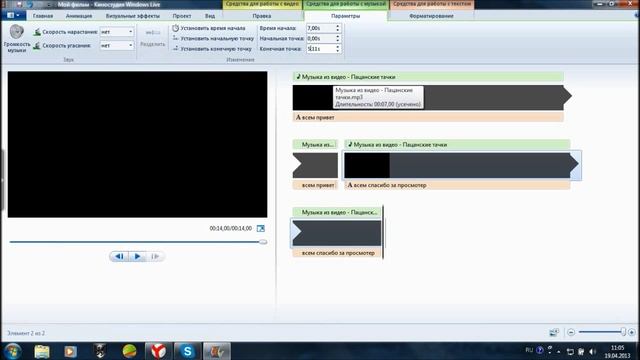Select caption 'всем спасибо за просмотр' with A icon

[x=458, y=185]
